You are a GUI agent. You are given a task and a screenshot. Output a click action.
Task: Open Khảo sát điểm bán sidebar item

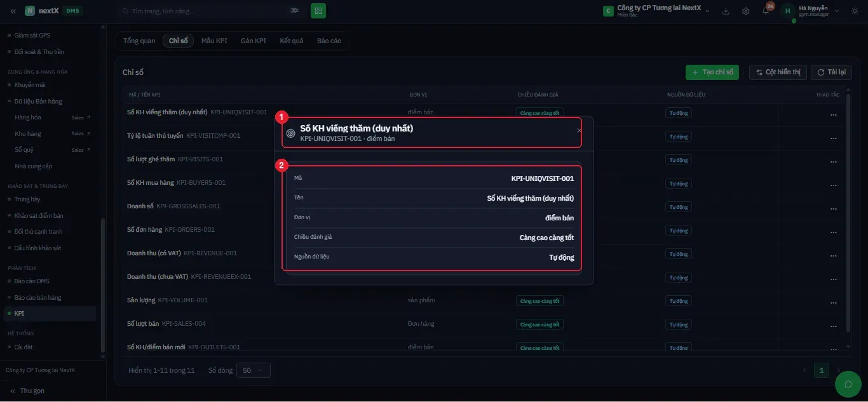39,215
